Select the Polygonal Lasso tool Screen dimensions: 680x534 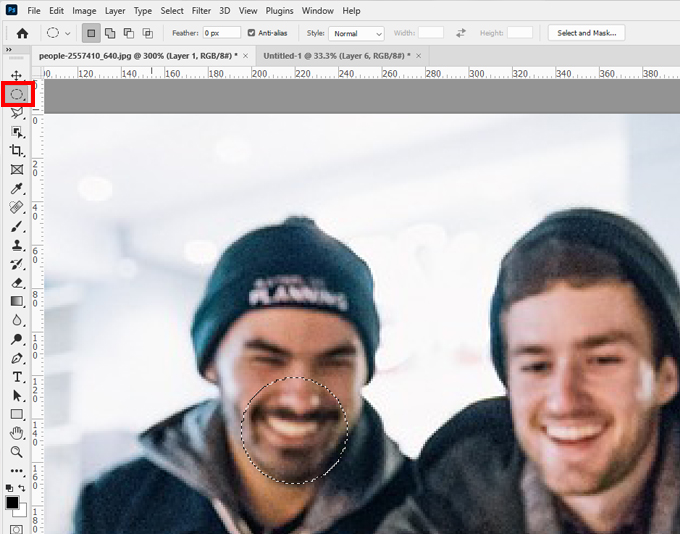coord(17,113)
